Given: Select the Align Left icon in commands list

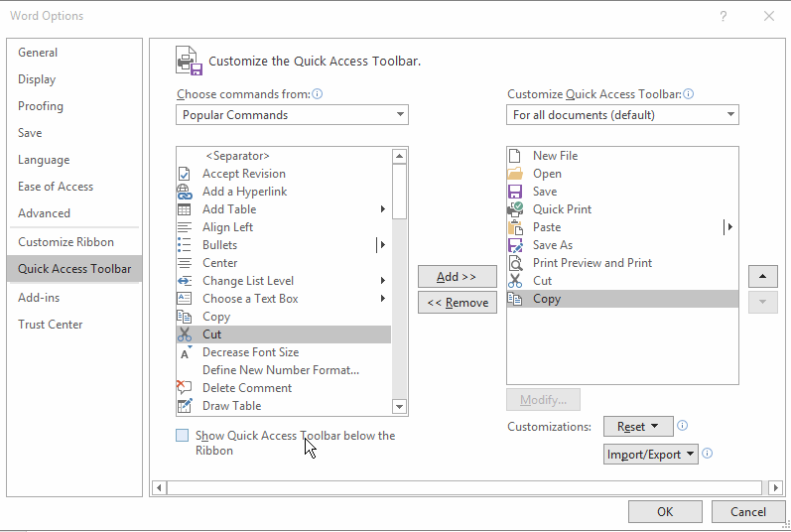Looking at the screenshot, I should pos(185,227).
